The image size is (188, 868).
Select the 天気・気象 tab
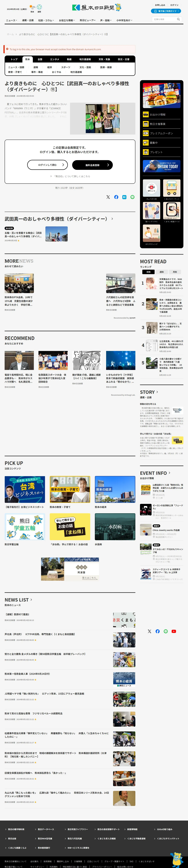[x=104, y=59]
